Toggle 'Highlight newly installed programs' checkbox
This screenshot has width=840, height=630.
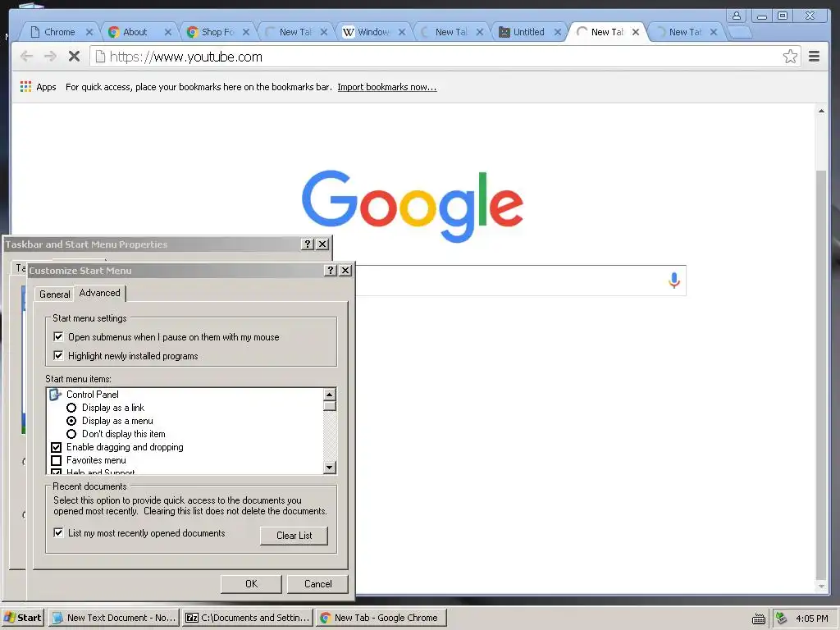pos(58,355)
